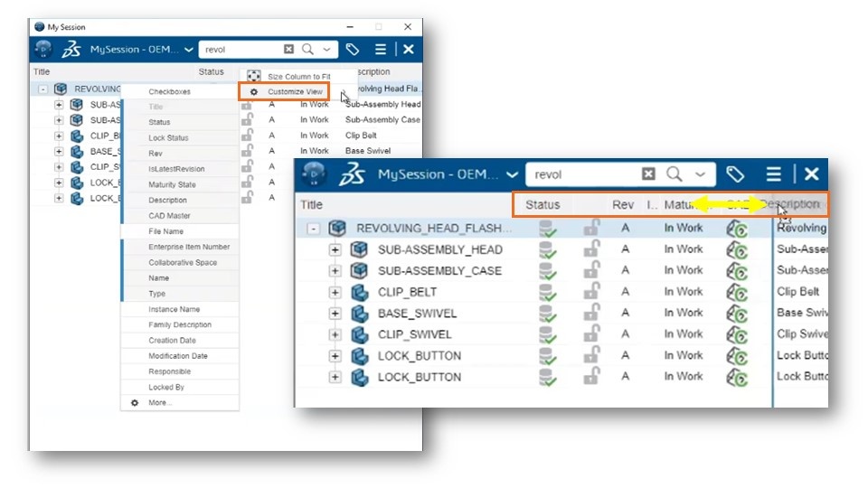Open the hamburger menu in the enlarged inset

click(773, 174)
